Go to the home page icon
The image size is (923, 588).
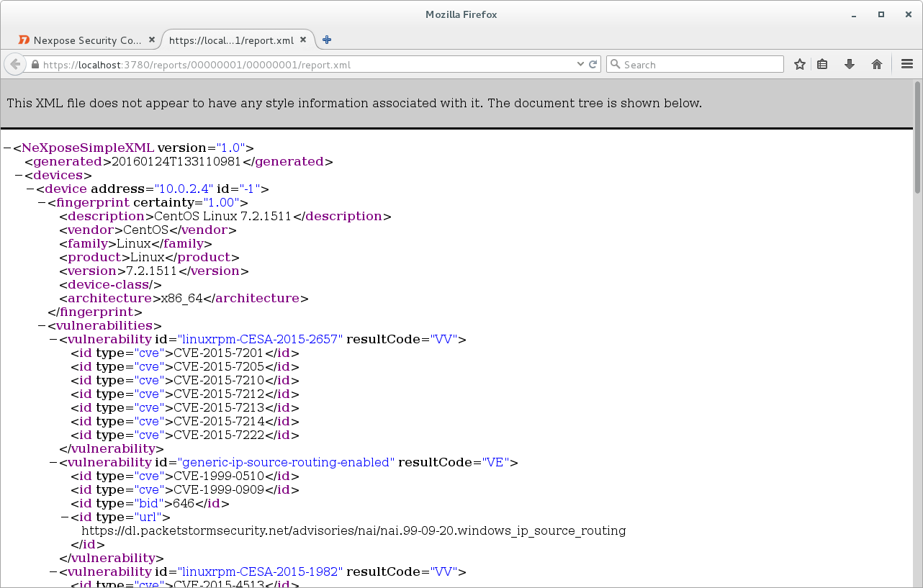[x=877, y=64]
